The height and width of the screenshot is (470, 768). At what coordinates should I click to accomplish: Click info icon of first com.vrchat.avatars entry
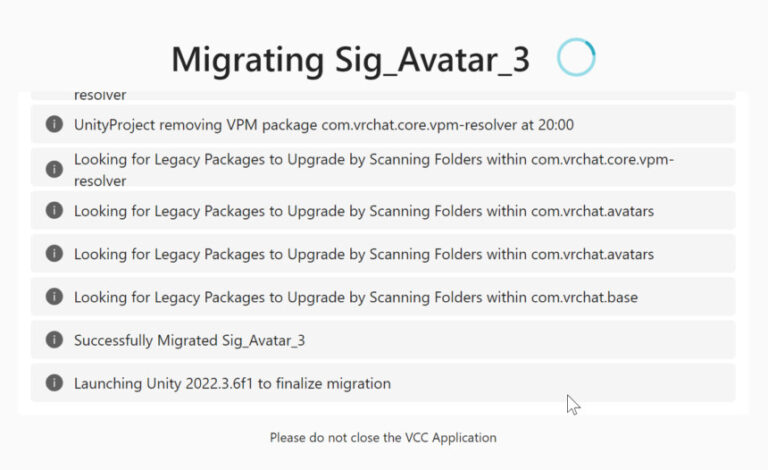(54, 211)
